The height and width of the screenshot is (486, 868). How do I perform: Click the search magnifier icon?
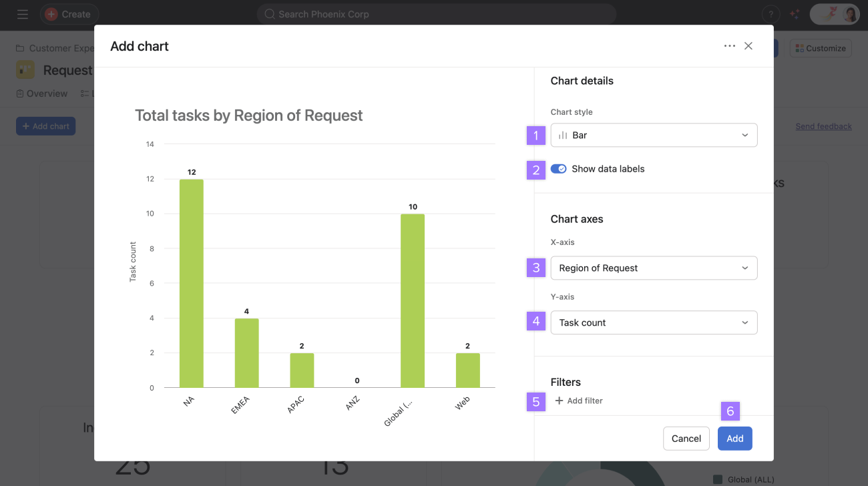[269, 13]
